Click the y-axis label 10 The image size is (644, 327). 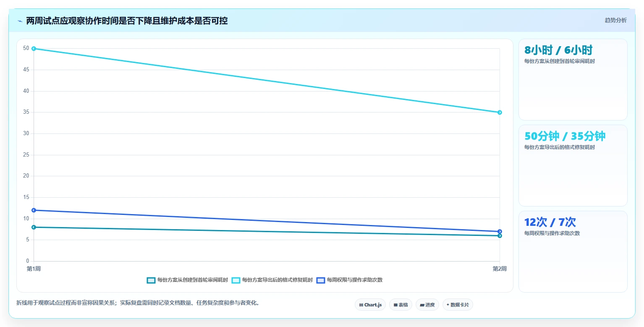click(x=26, y=219)
